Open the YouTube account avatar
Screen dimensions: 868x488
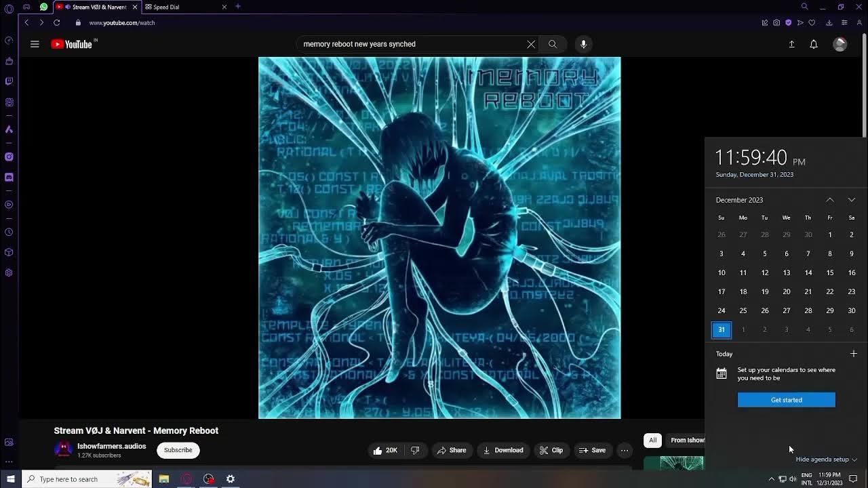pos(840,44)
